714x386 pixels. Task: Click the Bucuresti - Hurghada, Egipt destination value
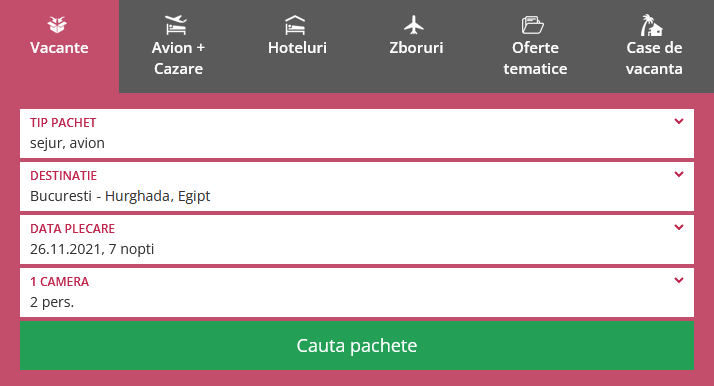click(120, 196)
